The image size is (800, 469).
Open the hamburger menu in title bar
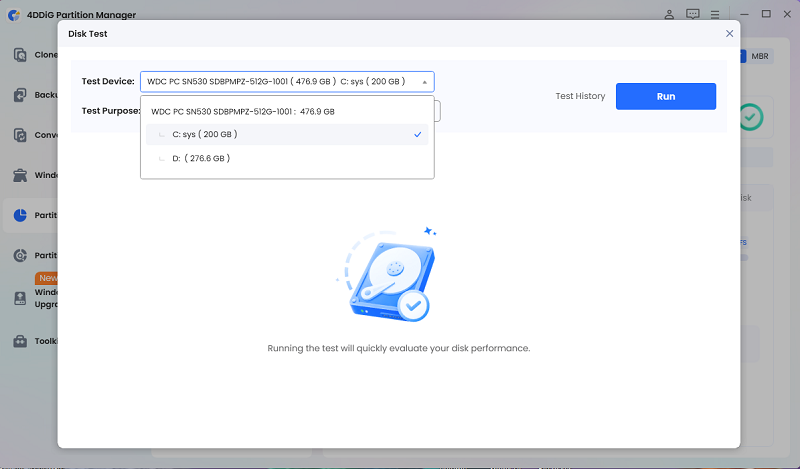pyautogui.click(x=715, y=15)
